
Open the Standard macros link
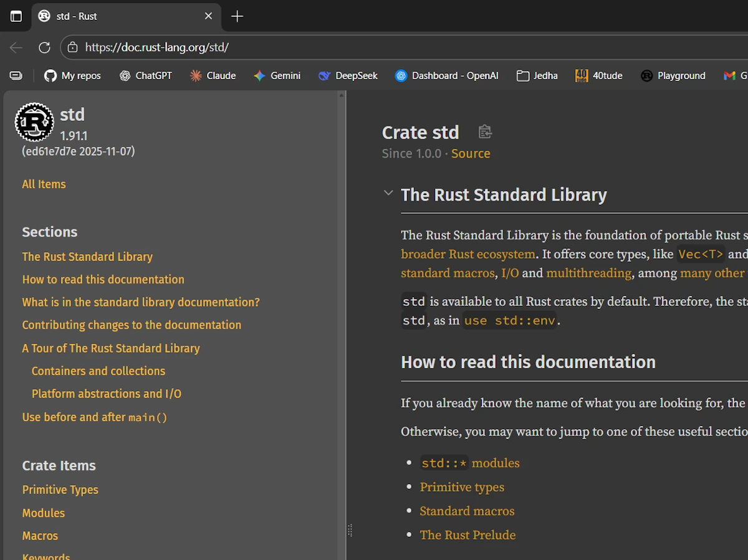tap(467, 511)
